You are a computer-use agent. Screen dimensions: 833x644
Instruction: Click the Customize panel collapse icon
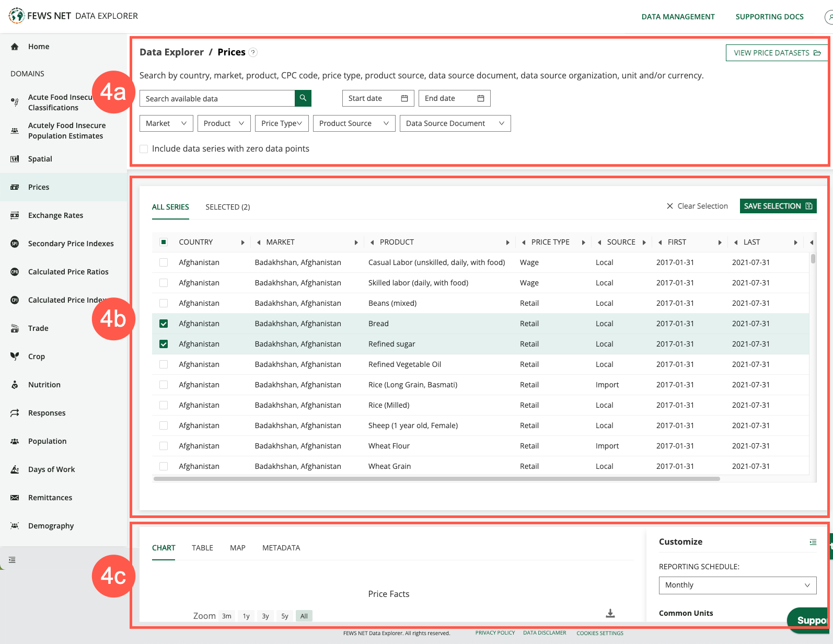coord(813,542)
